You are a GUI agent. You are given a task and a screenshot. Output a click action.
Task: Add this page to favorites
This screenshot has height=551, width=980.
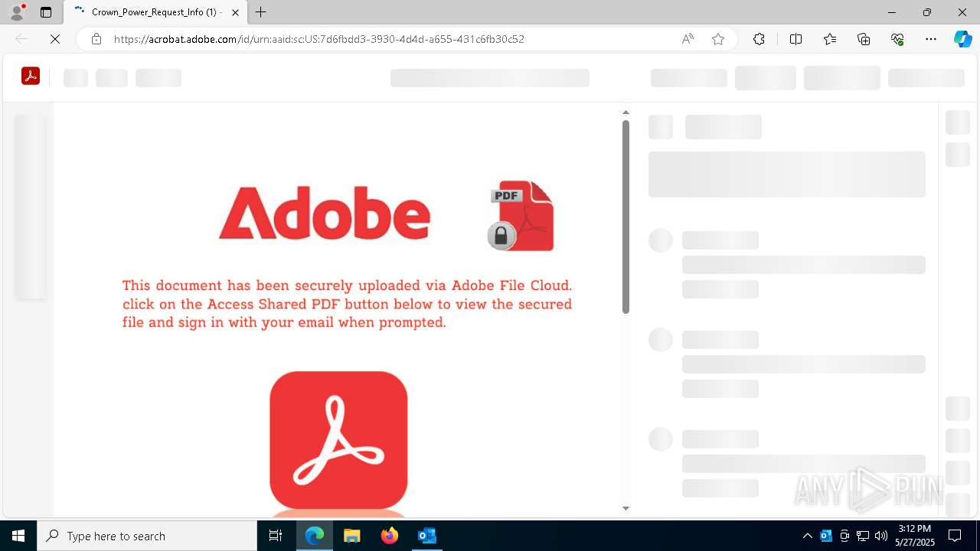coord(718,39)
